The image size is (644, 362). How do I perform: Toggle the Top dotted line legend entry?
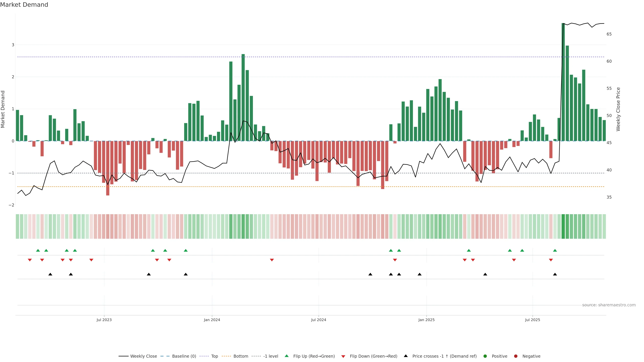(x=214, y=356)
